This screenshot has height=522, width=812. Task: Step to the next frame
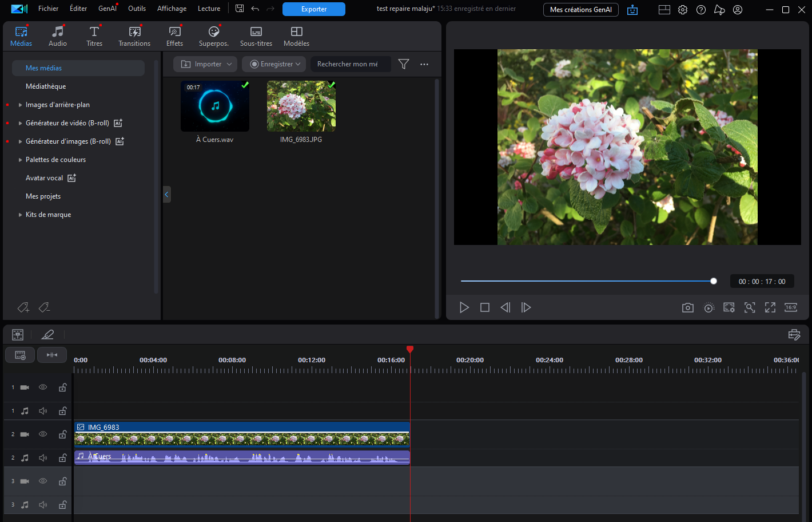(x=526, y=308)
